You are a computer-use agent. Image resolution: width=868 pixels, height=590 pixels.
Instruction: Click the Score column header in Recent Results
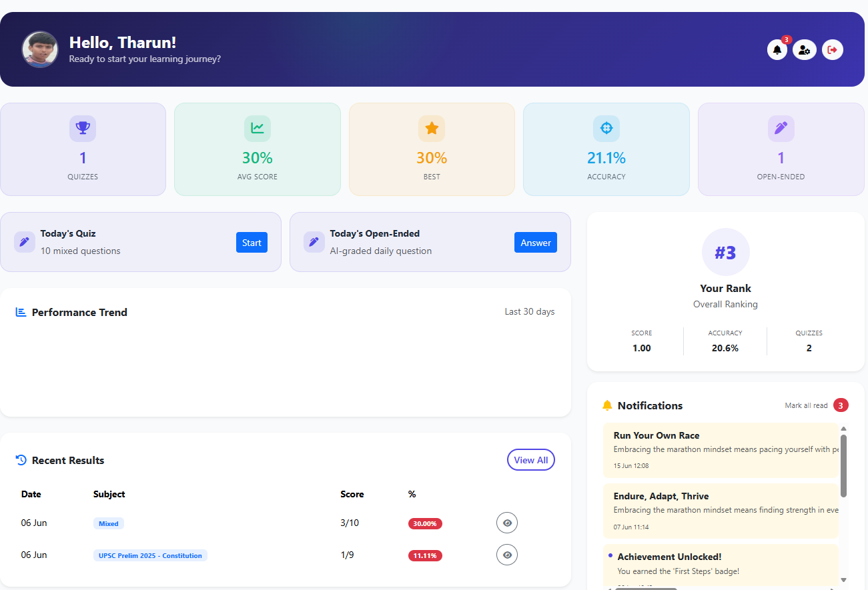(x=352, y=494)
